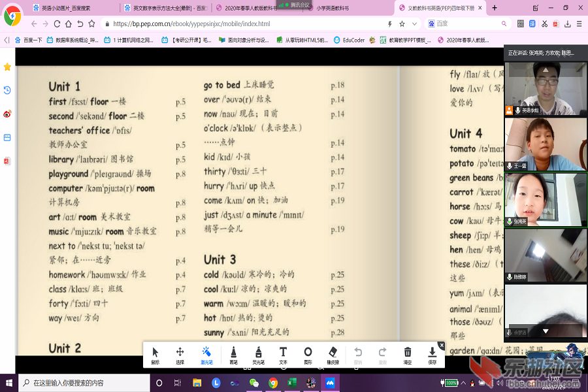Open the browser main menu icon
Viewport: 588px width, 392px height.
point(580,24)
